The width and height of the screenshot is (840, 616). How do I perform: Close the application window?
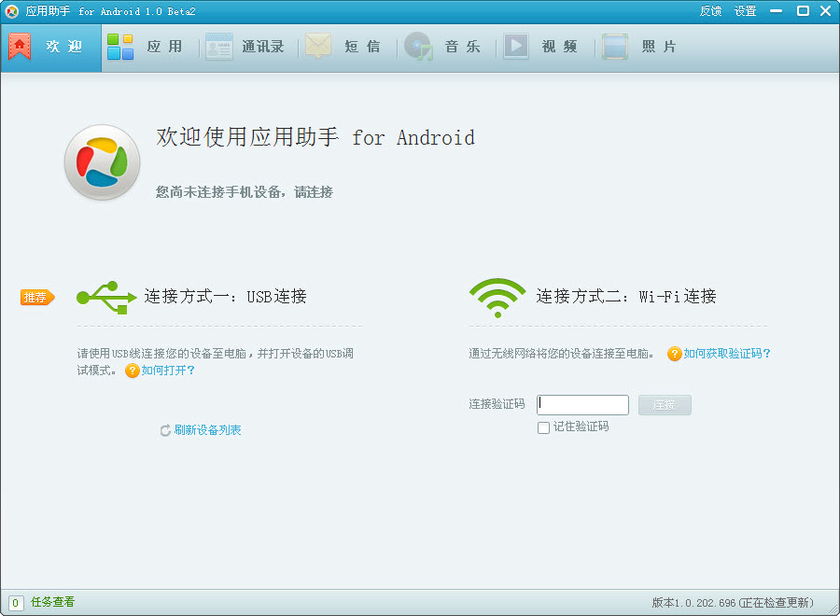pos(826,11)
